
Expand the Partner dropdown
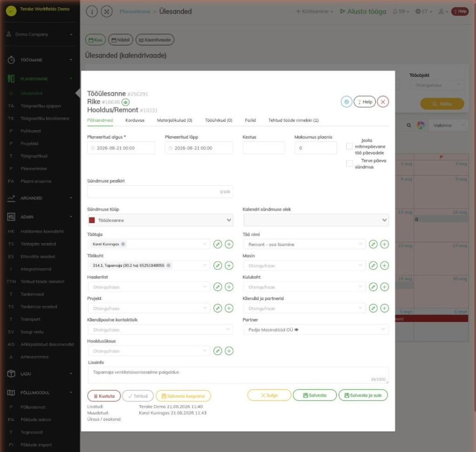316,330
